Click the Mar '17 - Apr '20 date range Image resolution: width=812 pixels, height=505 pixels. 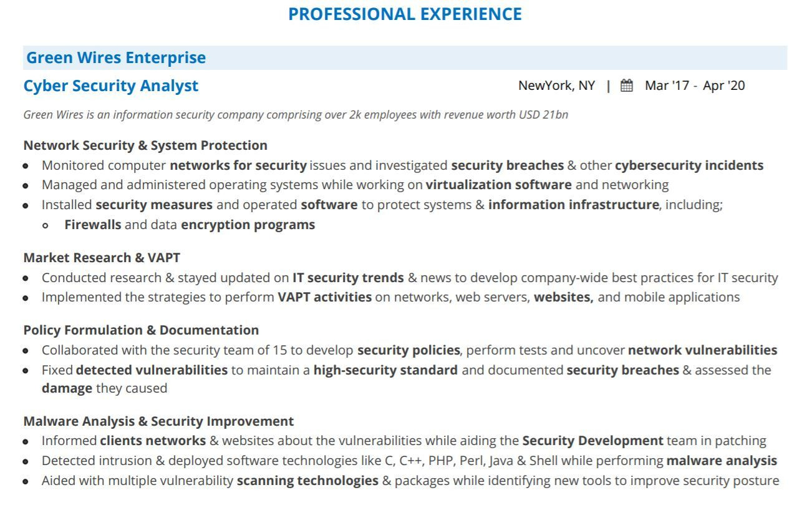tap(695, 86)
